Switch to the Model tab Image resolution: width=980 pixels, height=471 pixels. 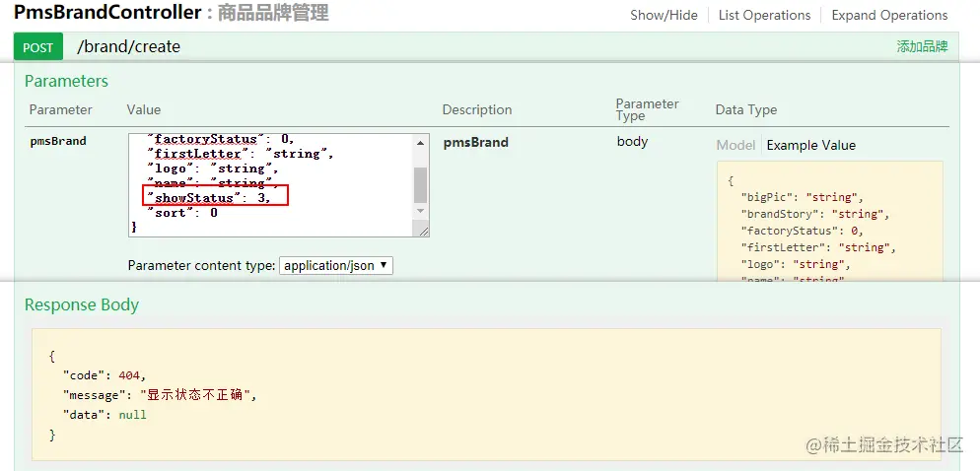coord(735,145)
